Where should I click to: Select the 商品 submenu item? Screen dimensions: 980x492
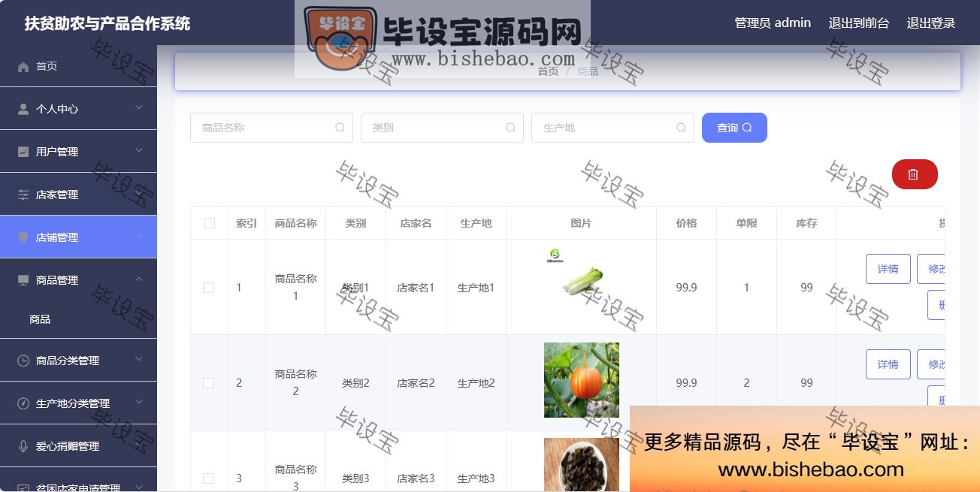coord(78,319)
